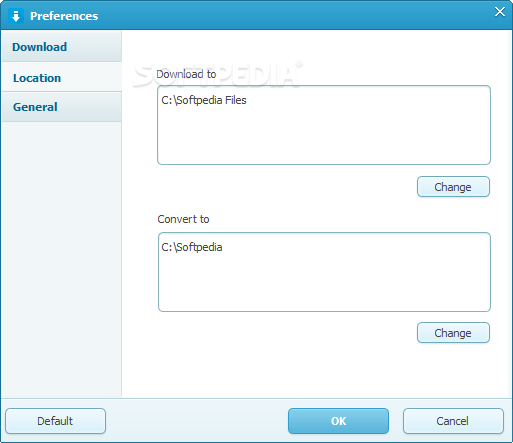Change the Download to folder
The width and height of the screenshot is (513, 443).
[453, 187]
